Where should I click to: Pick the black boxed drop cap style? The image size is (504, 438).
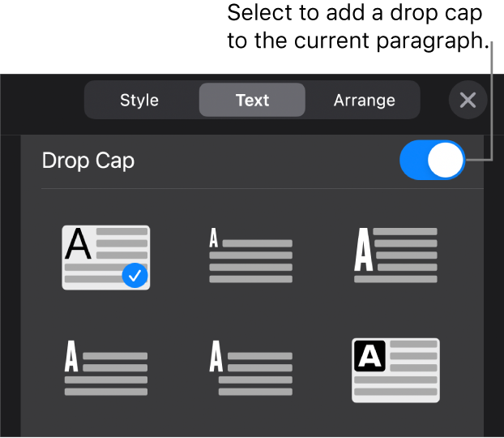395,370
